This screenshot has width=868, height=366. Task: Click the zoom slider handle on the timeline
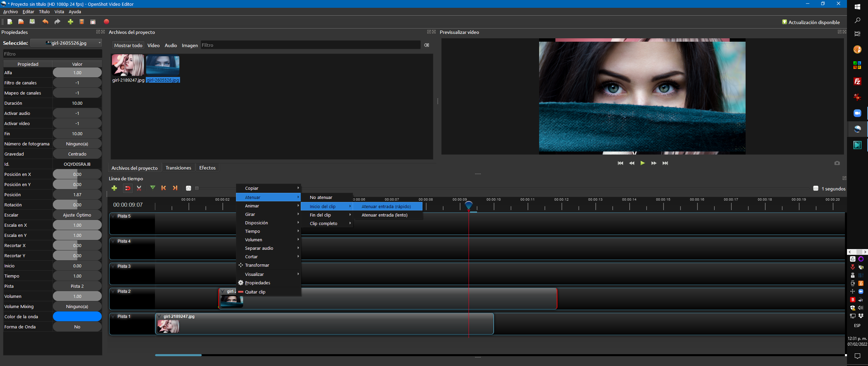197,188
